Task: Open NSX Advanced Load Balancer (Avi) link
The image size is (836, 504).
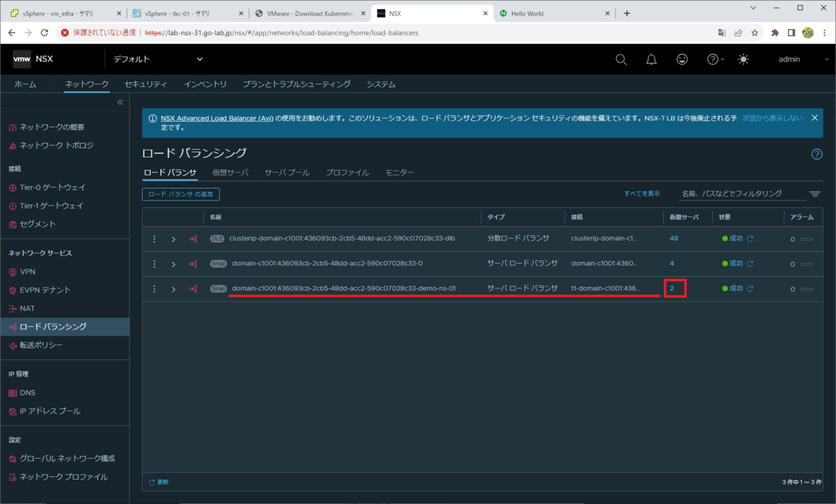Action: (217, 118)
